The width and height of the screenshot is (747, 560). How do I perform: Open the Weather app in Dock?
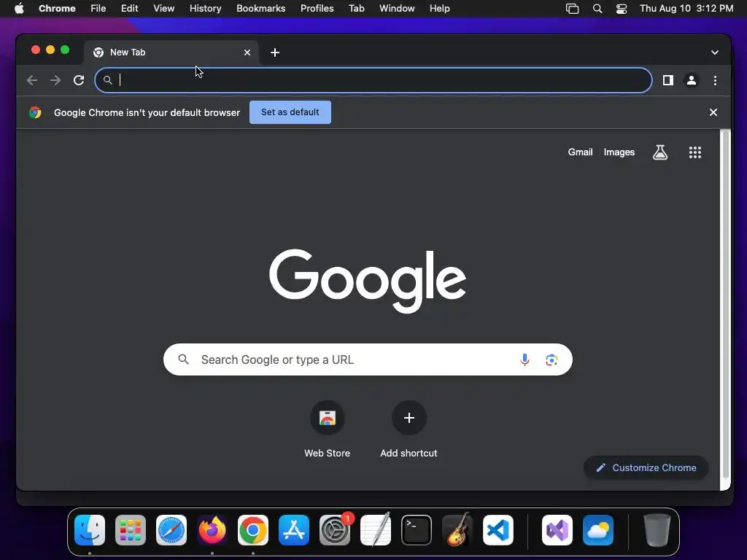coord(598,530)
